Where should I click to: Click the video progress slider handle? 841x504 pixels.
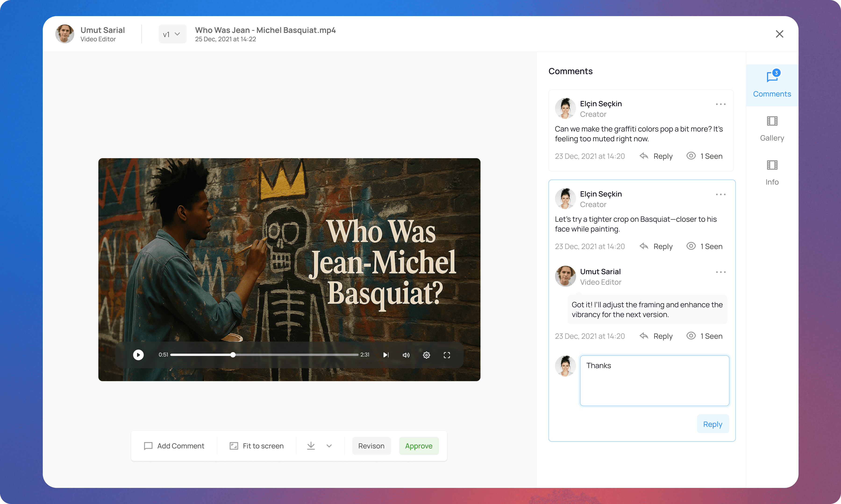point(233,355)
